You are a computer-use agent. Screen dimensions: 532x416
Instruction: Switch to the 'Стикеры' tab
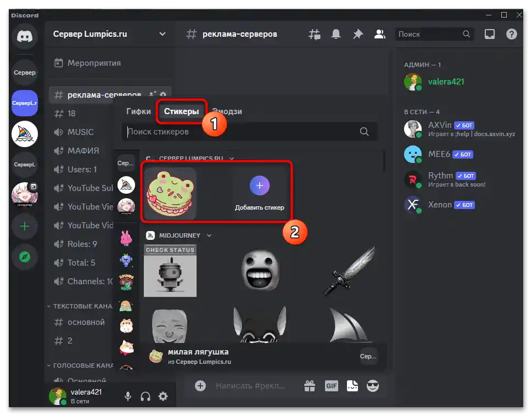[x=182, y=111]
